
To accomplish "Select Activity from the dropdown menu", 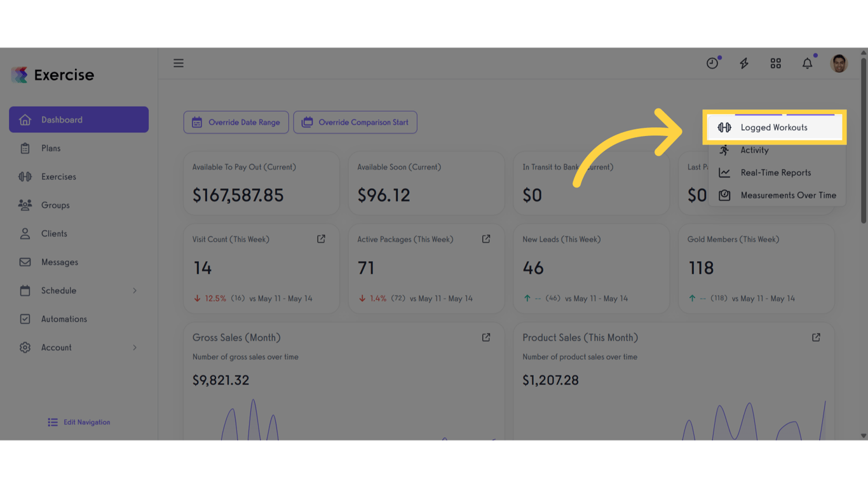I will tap(754, 150).
